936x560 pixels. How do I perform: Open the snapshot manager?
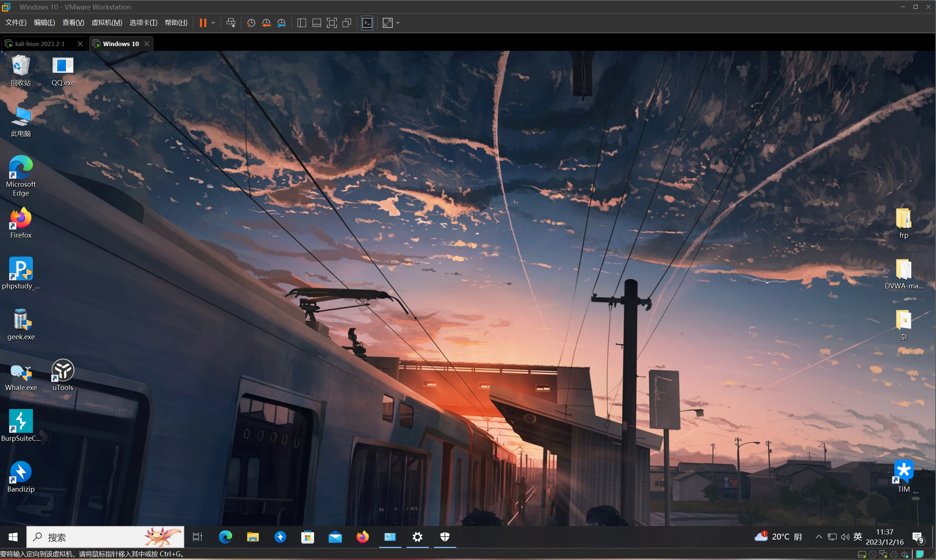[x=281, y=23]
